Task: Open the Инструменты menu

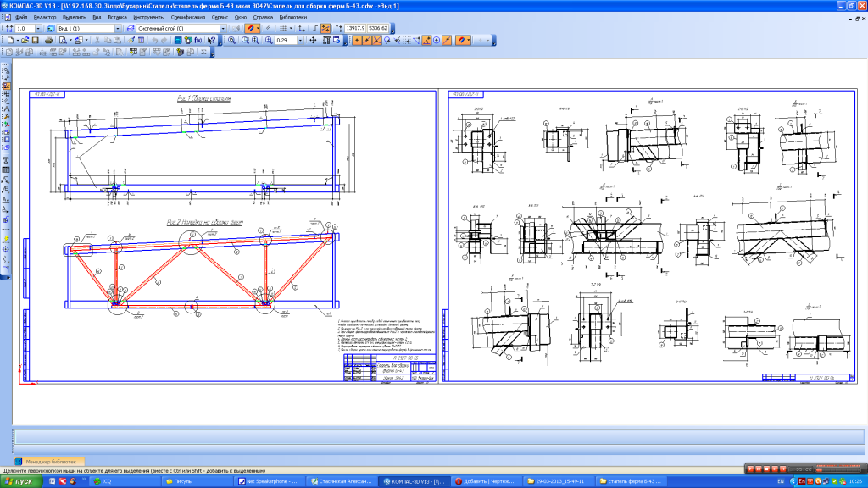Action: click(149, 17)
